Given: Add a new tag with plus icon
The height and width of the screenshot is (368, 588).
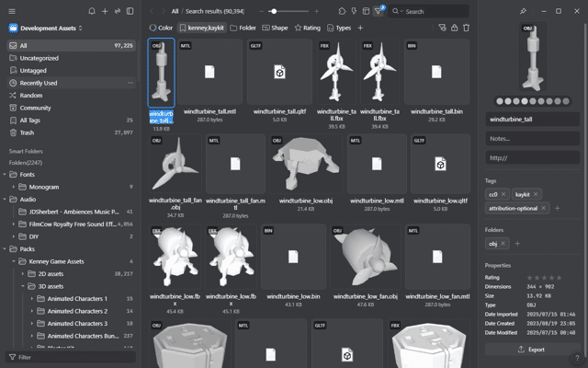Looking at the screenshot, I should [558, 208].
